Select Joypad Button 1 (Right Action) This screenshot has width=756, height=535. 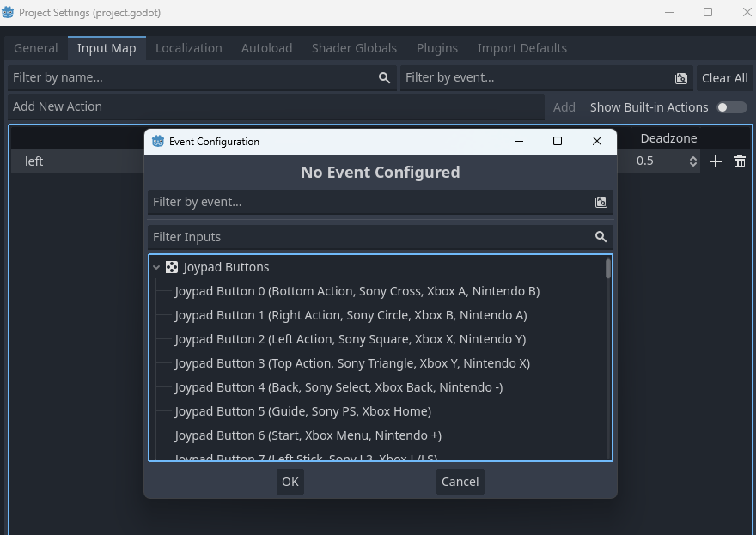click(351, 315)
